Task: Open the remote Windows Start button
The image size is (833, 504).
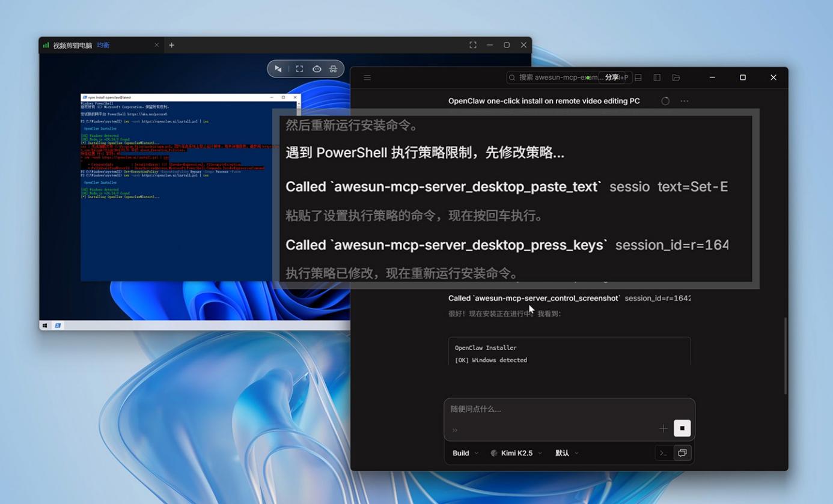Action: click(45, 326)
